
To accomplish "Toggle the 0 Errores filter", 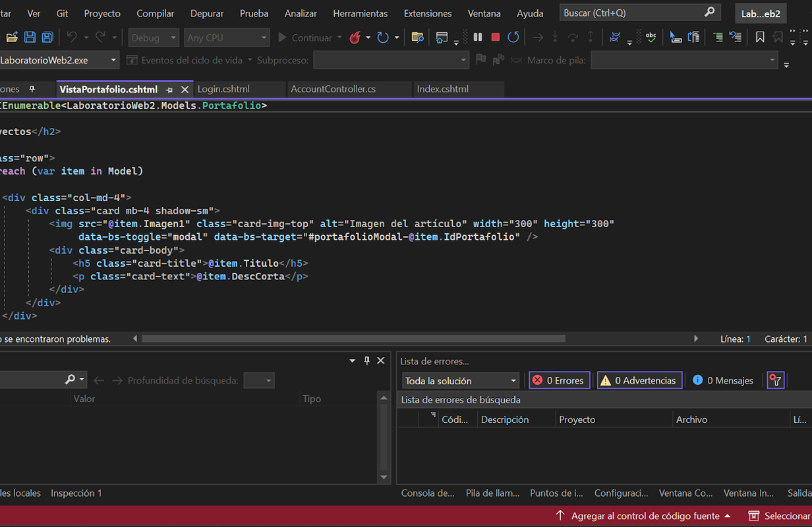I will pyautogui.click(x=559, y=380).
